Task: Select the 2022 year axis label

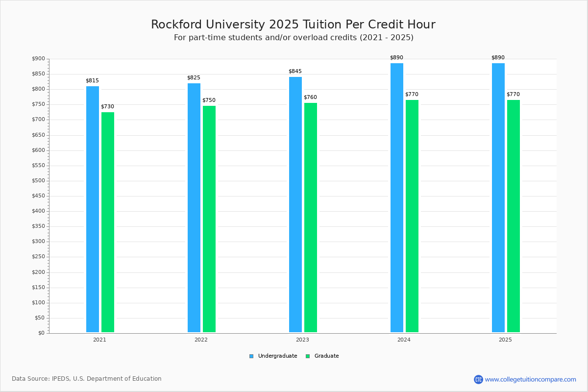Action: 200,339
